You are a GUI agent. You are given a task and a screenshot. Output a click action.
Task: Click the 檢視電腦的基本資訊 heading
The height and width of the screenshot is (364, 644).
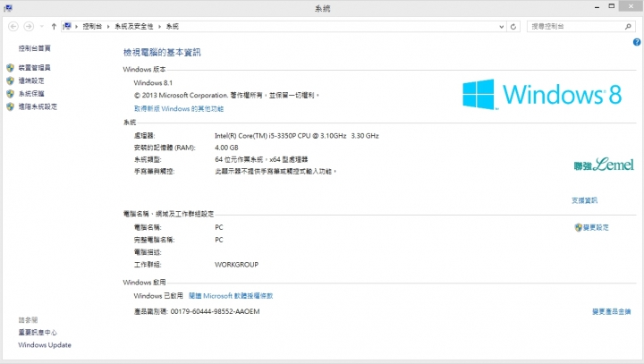[x=162, y=53]
